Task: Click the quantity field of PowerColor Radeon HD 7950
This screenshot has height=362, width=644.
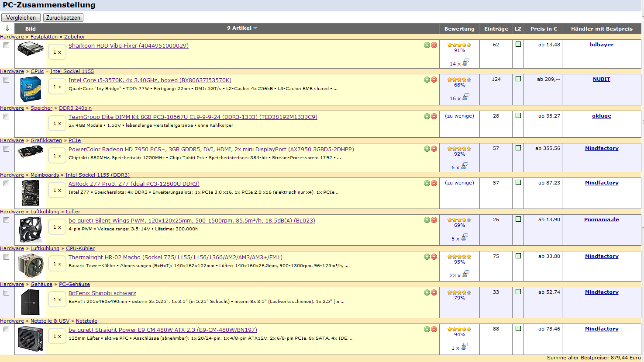Action: [x=57, y=156]
